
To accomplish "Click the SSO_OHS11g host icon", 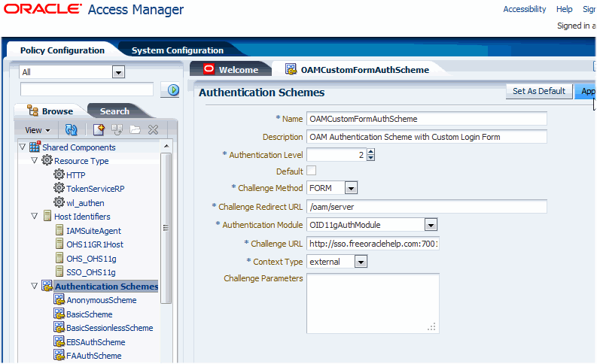I will (x=59, y=271).
